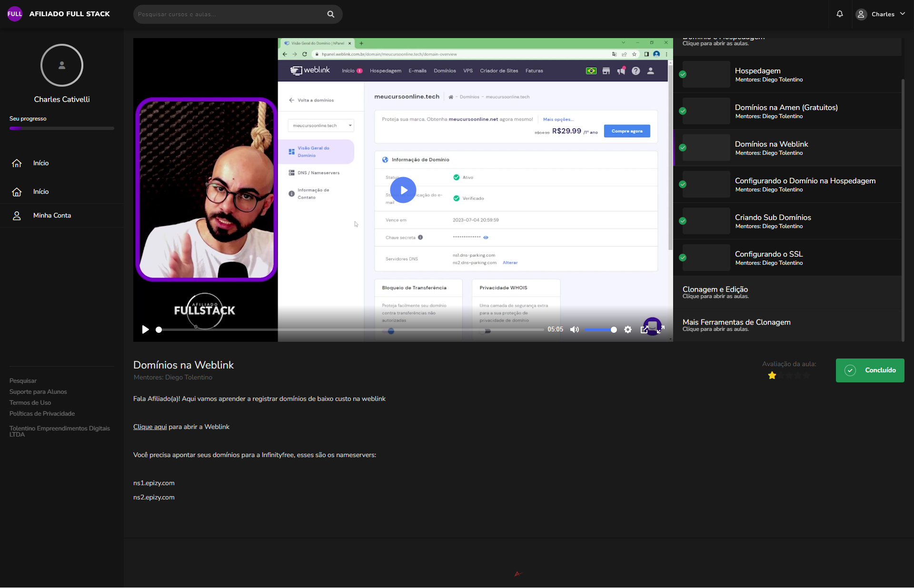Screen dimensions: 914x588
Task: Open the Suporte para Alunos link
Action: (x=38, y=392)
